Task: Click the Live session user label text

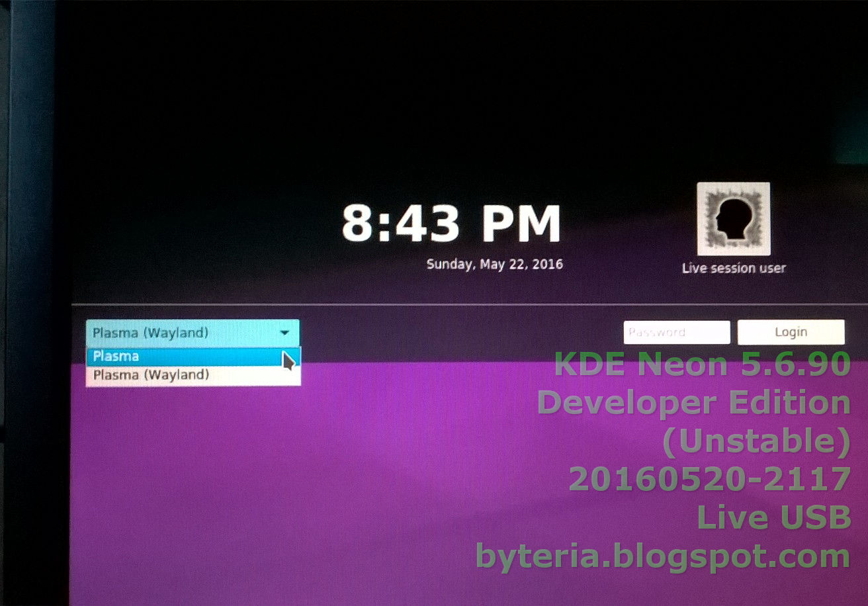Action: 734,268
